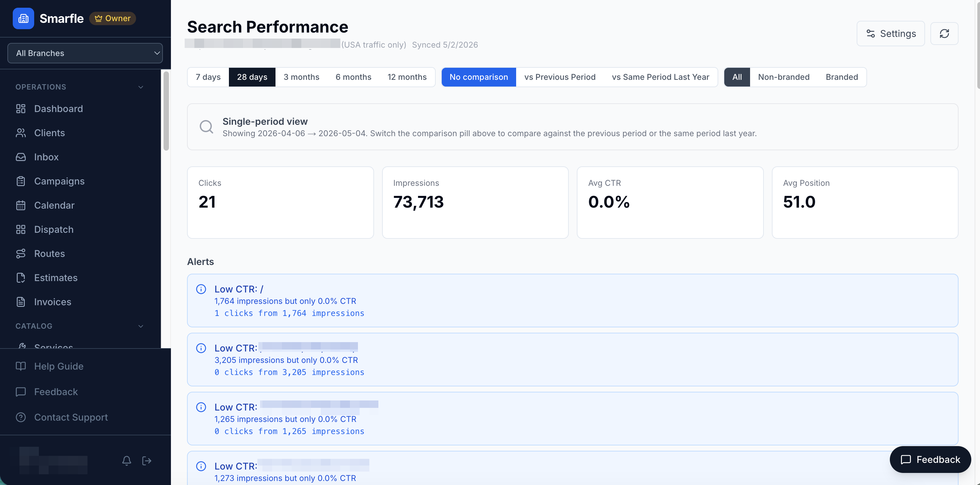This screenshot has width=980, height=485.
Task: Click info icon on Low CTR: / alert
Action: [201, 289]
